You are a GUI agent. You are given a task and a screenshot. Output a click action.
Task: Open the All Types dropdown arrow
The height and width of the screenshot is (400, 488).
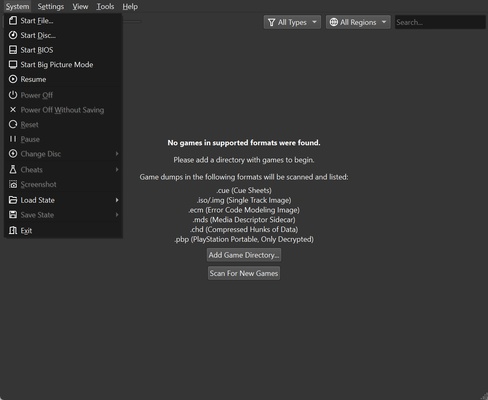[x=314, y=22]
